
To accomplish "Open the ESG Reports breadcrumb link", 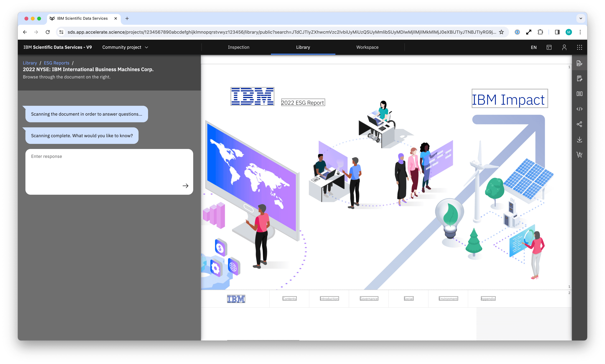I will click(x=56, y=63).
